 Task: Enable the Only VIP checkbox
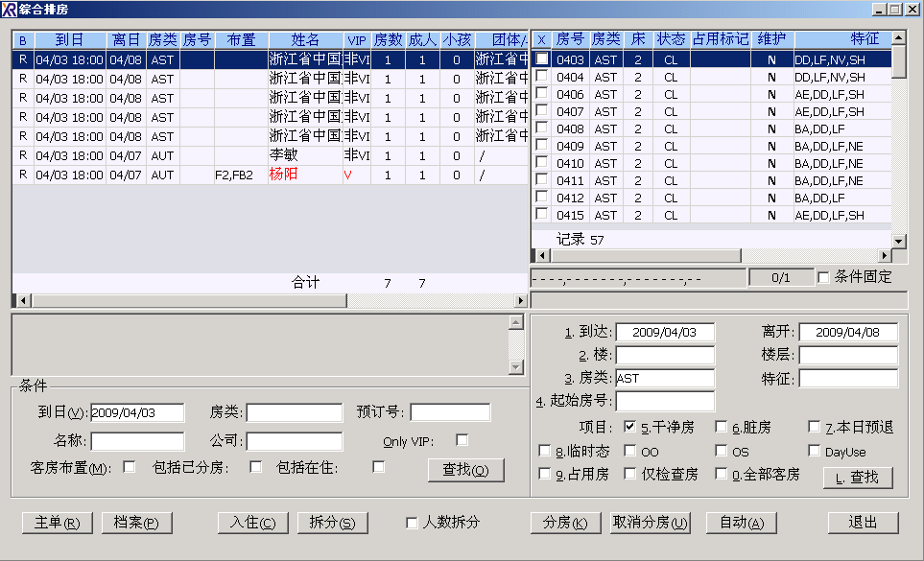[462, 440]
